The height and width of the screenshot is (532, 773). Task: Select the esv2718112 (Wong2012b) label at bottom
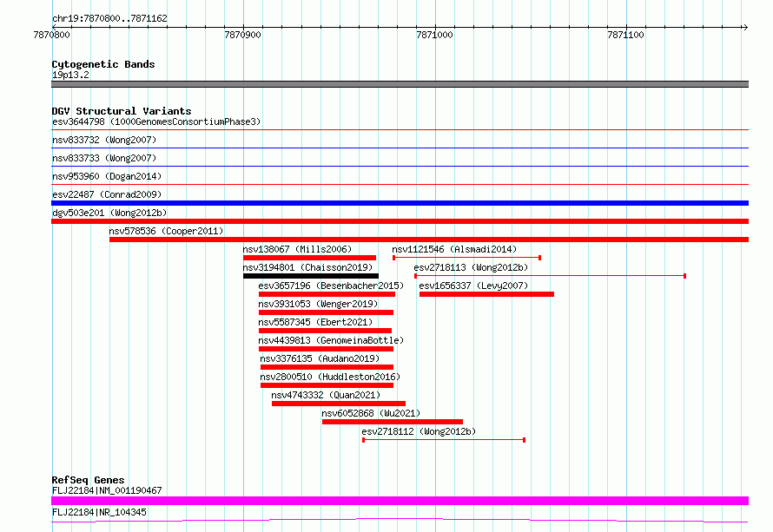point(419,431)
